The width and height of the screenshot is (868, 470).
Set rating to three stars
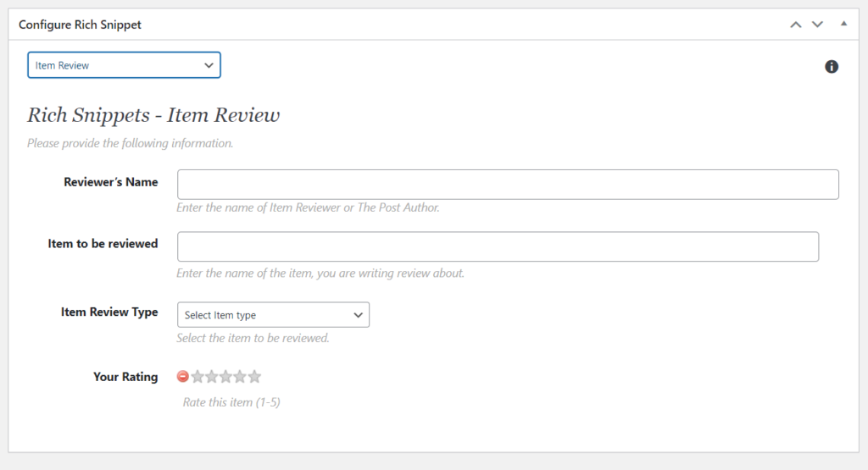coord(225,377)
